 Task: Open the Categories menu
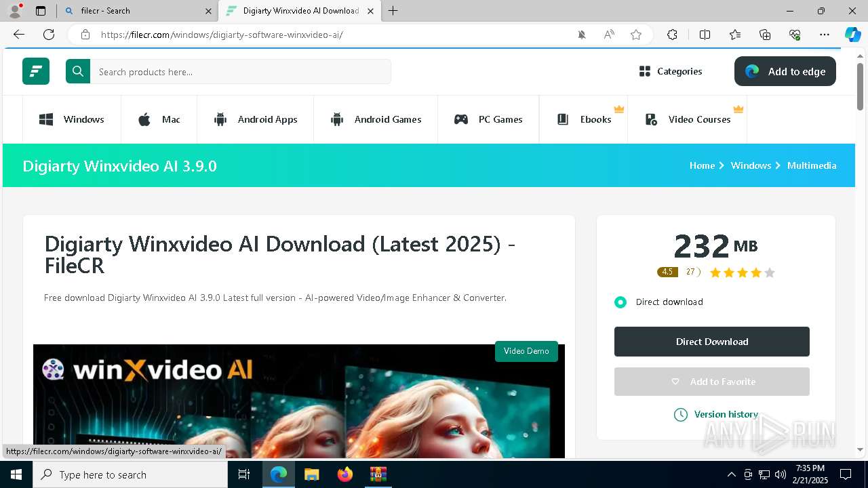click(671, 71)
